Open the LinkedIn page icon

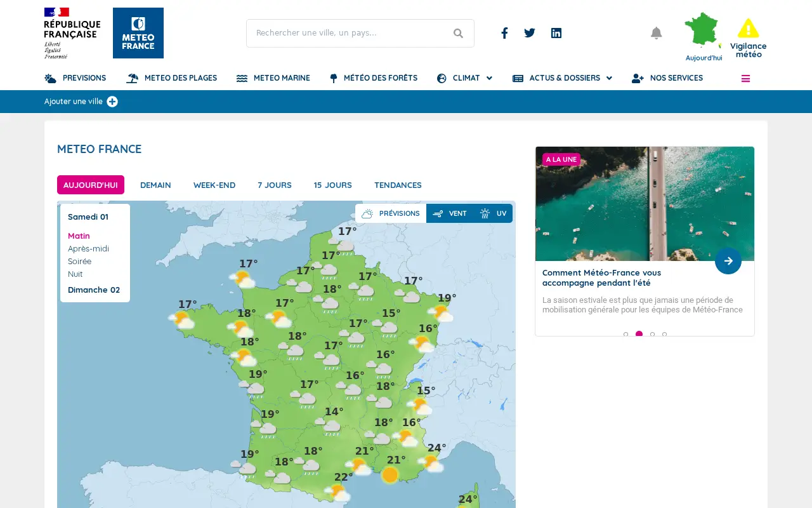pyautogui.click(x=556, y=33)
